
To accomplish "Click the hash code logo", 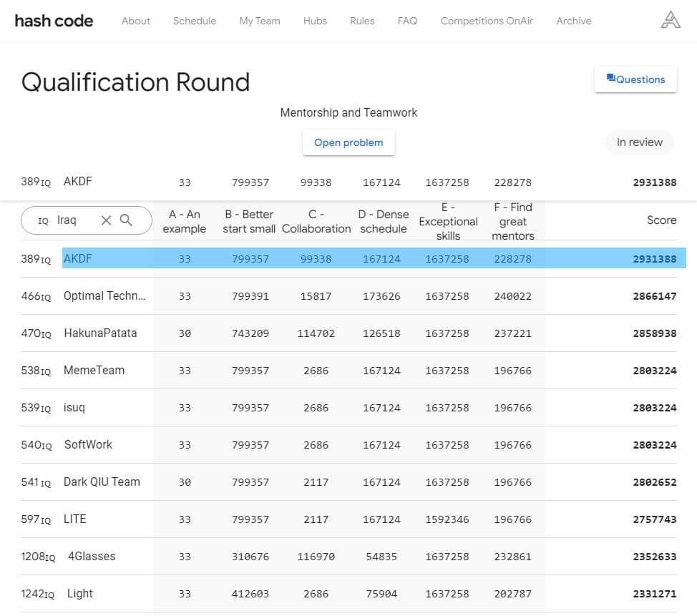I will (x=54, y=21).
